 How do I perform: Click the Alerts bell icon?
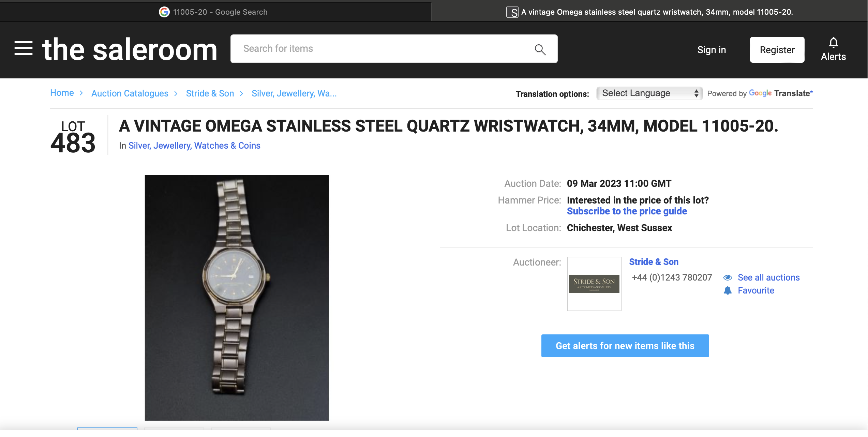click(833, 43)
